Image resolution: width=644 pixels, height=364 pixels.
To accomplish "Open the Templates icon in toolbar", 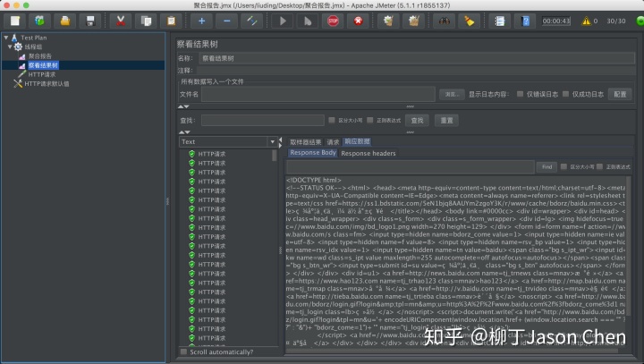I will (40, 21).
